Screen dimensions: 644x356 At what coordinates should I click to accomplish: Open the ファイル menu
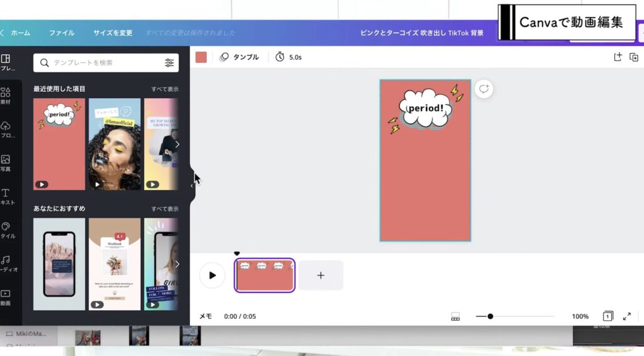62,33
